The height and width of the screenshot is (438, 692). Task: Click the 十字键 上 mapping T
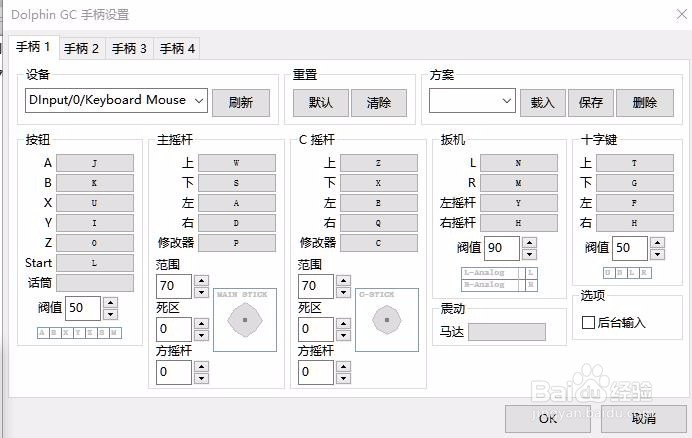coord(635,163)
